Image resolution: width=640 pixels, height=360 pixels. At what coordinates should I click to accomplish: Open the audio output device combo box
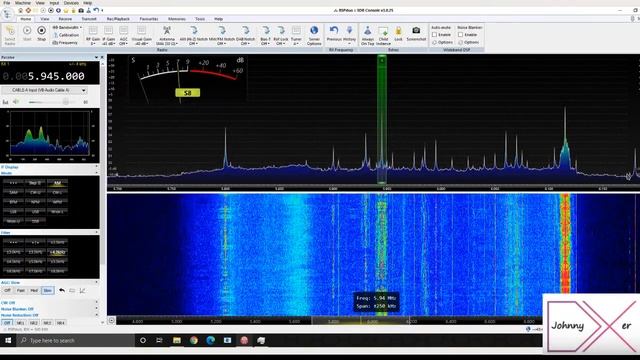[x=44, y=90]
